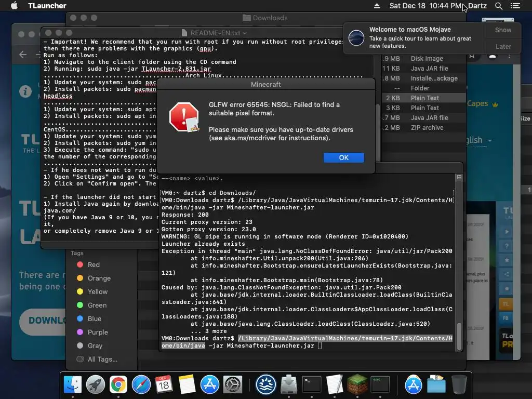Click the Terminal window scrollbar thumb

click(x=459, y=336)
